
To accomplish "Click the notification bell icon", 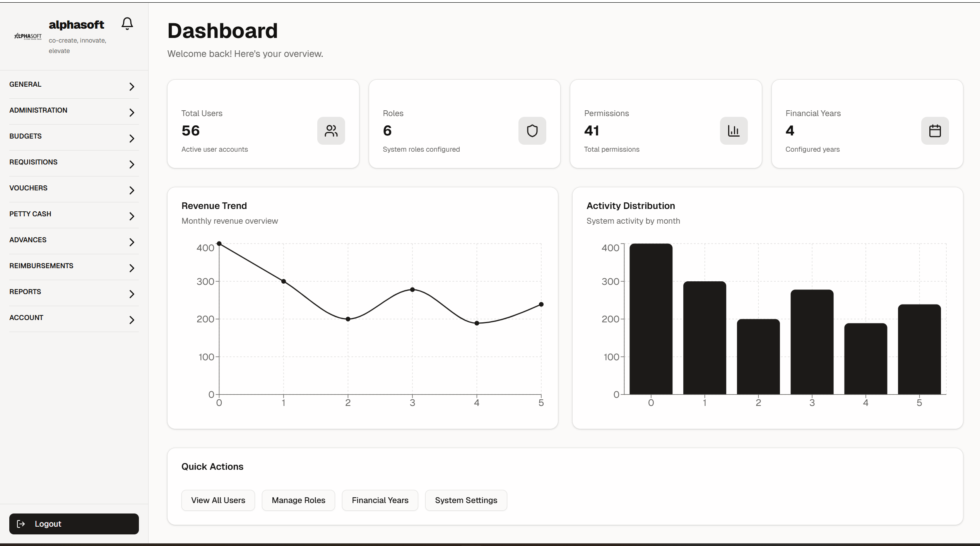I will pyautogui.click(x=127, y=23).
